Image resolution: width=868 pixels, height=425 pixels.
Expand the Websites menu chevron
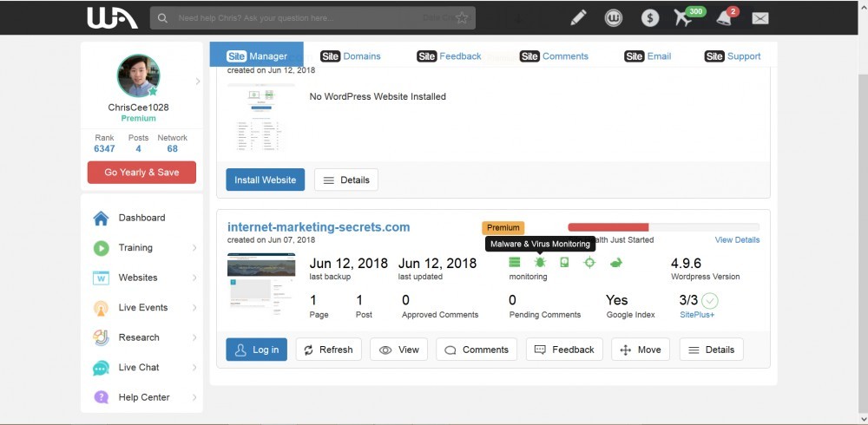(x=194, y=278)
